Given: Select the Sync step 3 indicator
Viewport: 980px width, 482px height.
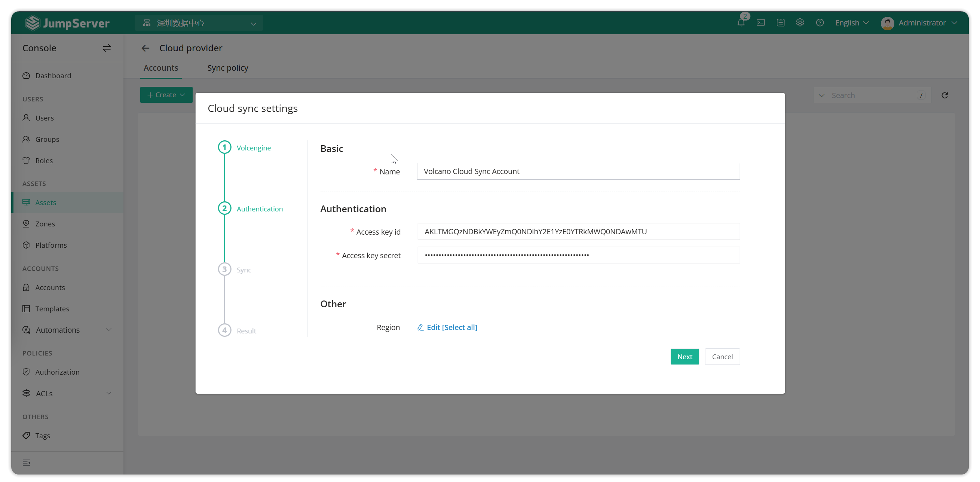Looking at the screenshot, I should pos(224,269).
